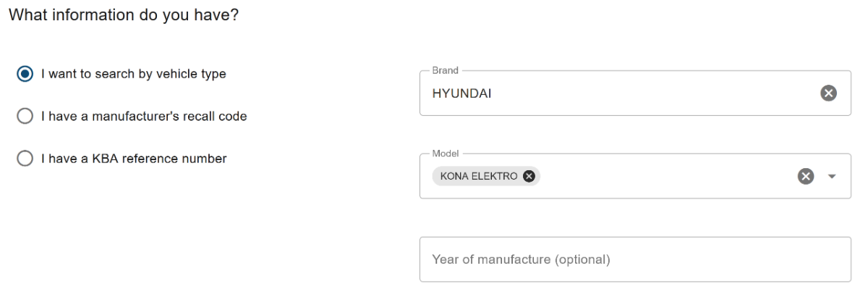Clear all selections in Model field
This screenshot has width=868, height=297.
point(806,176)
